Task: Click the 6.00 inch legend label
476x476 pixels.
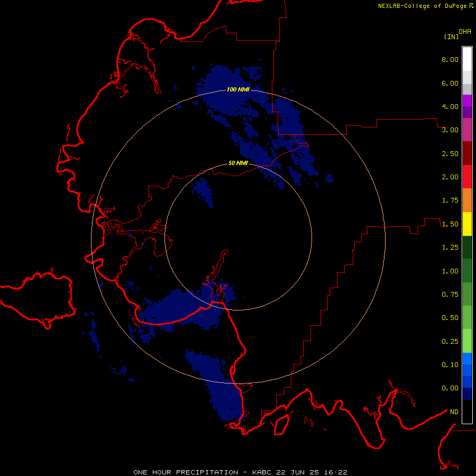Action: [x=450, y=83]
